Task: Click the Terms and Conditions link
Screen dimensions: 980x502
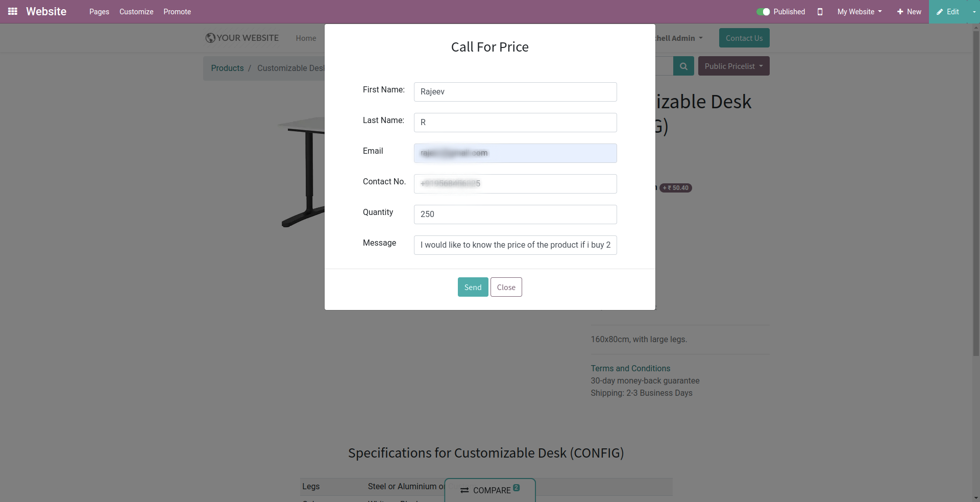Action: pos(630,368)
